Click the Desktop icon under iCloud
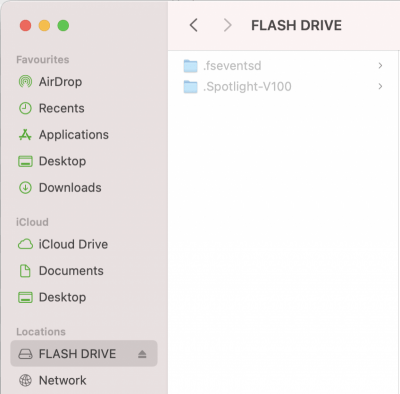The height and width of the screenshot is (394, 400). point(25,297)
